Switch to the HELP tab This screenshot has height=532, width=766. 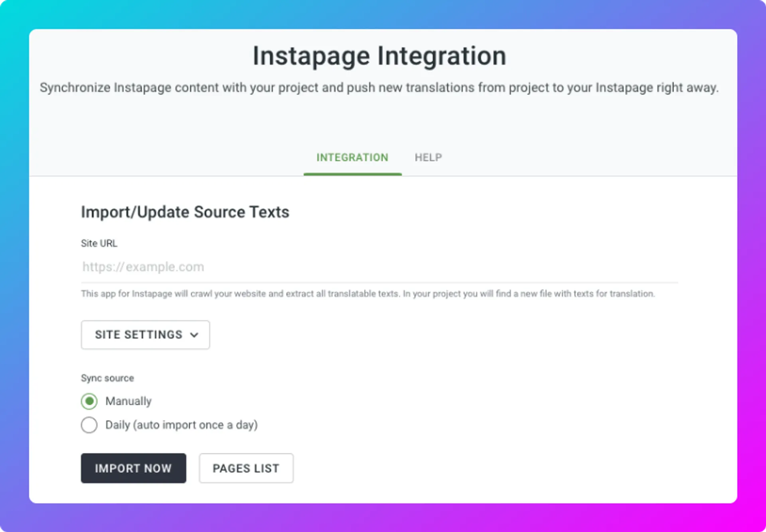click(x=428, y=157)
